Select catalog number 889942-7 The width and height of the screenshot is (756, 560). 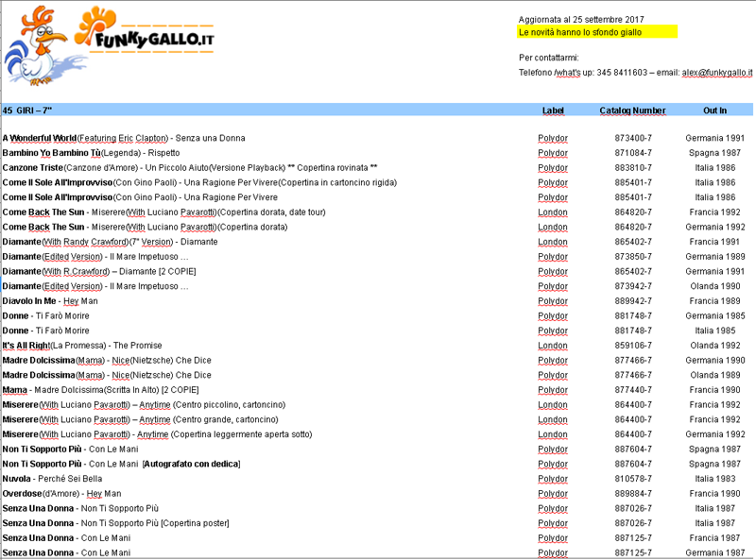point(633,301)
